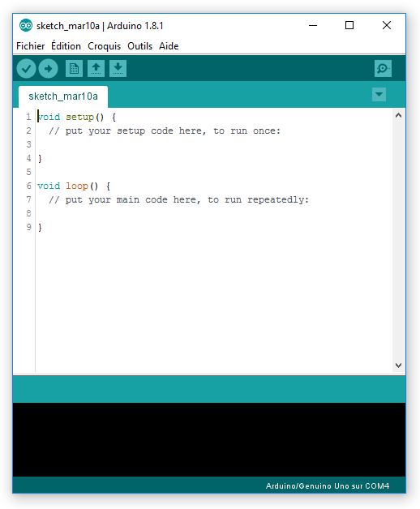
Task: Open a sketch using the up-arrow icon
Action: coord(96,69)
